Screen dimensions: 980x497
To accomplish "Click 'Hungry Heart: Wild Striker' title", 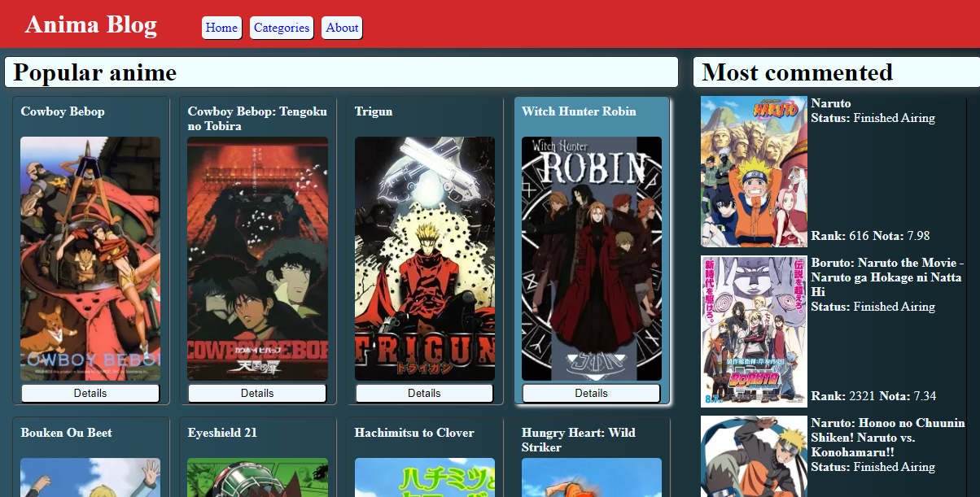I will click(x=579, y=440).
